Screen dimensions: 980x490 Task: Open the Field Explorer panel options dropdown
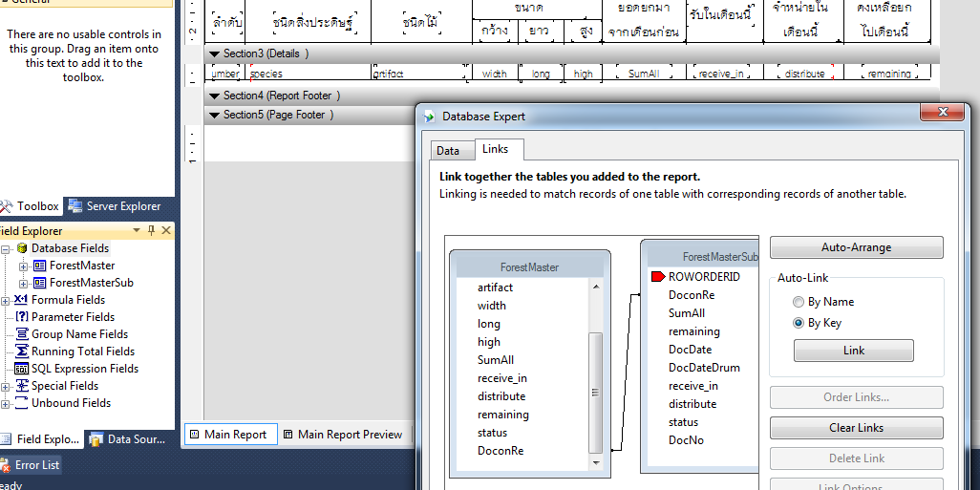click(137, 231)
